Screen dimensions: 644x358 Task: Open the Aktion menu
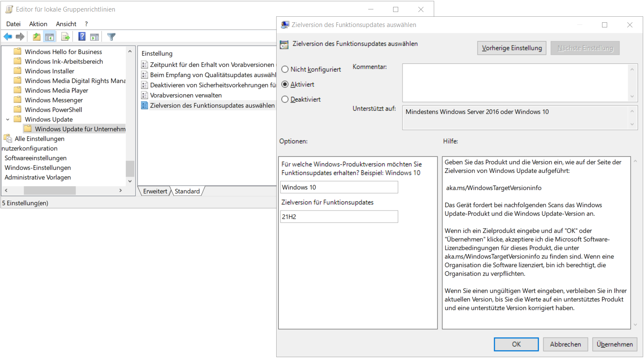(38, 24)
